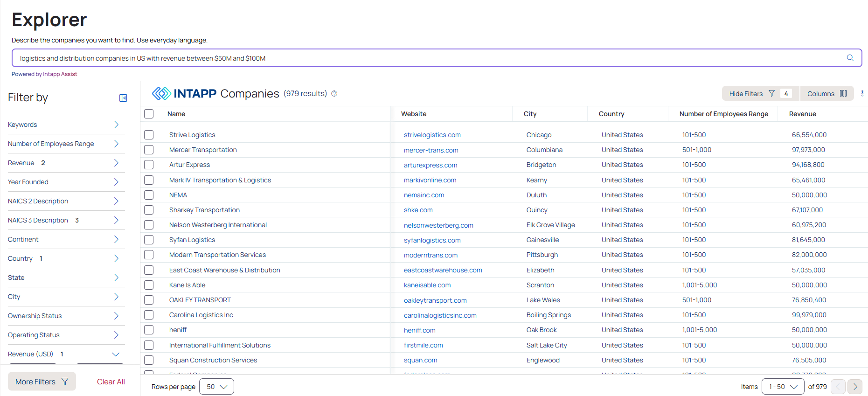Viewport: 868px width, 396px height.
Task: Collapse the Revenue (USD) filter section
Action: (116, 354)
